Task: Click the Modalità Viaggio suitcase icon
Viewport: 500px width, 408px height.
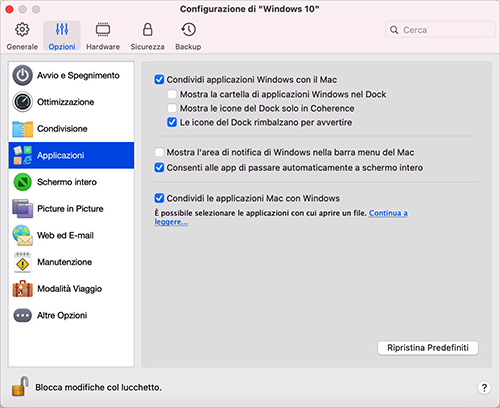Action: [x=23, y=289]
